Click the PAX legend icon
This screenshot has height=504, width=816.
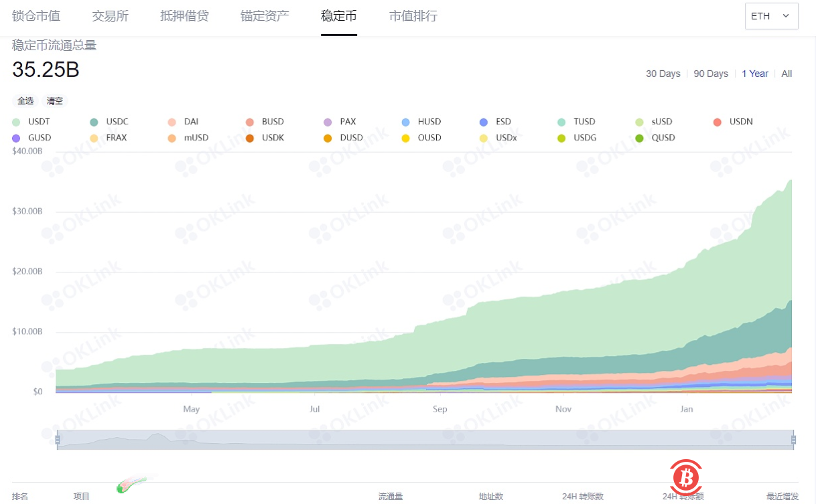point(327,122)
